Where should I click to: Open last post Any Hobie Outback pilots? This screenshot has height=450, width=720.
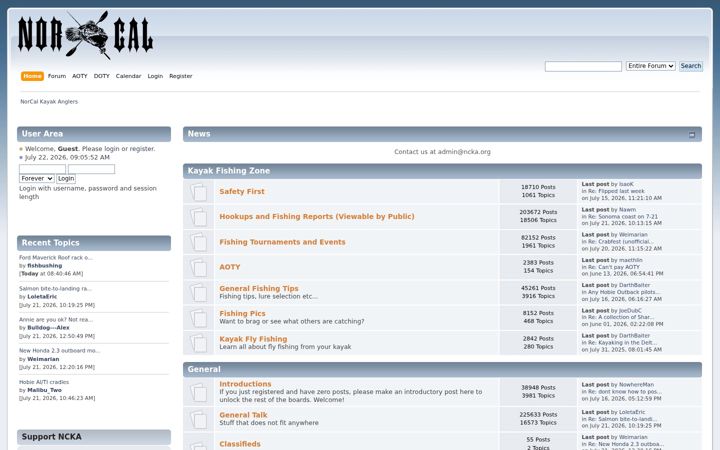coord(624,292)
